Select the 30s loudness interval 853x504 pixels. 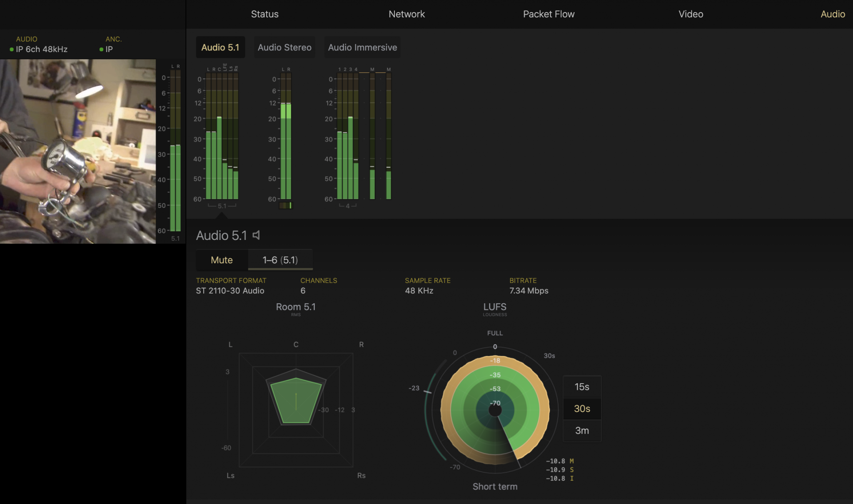point(581,409)
